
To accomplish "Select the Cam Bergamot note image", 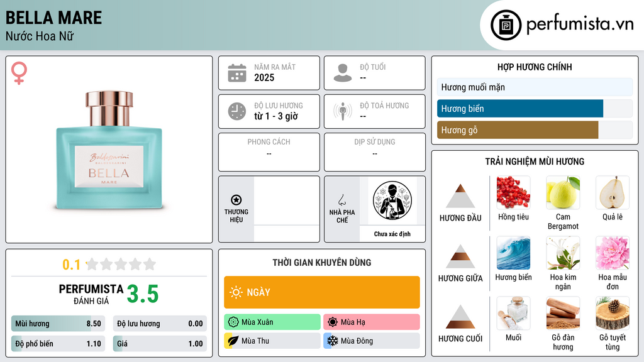I will coord(563,192).
